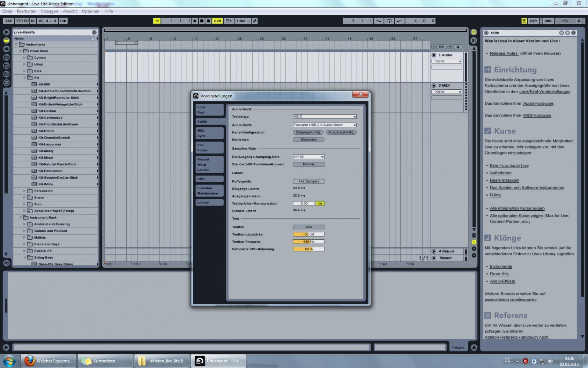Click the Hilfe panel home icon
588x368 pixels.
click(x=573, y=33)
